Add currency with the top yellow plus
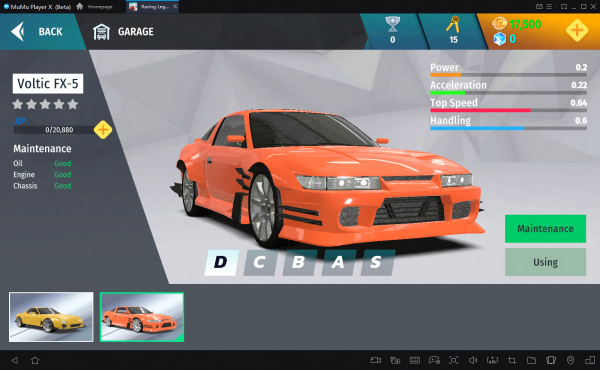 [577, 30]
